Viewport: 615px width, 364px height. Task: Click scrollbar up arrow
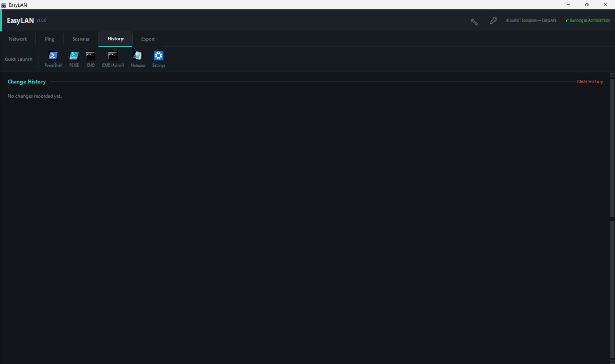coord(612,75)
